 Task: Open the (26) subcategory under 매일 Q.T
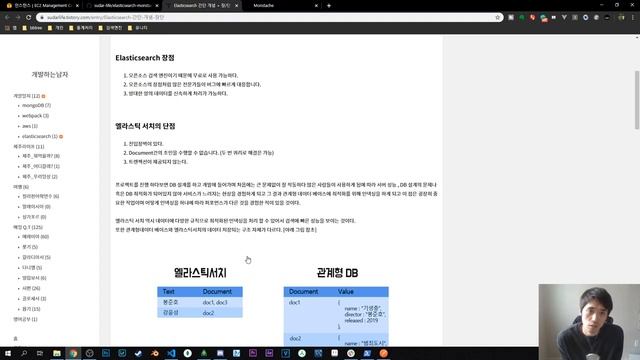point(31,288)
